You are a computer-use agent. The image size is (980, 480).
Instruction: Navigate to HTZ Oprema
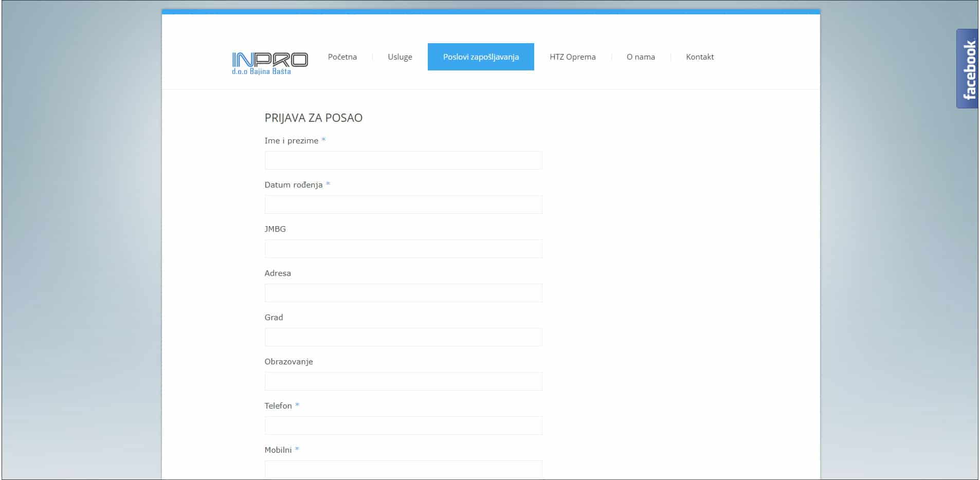point(572,57)
